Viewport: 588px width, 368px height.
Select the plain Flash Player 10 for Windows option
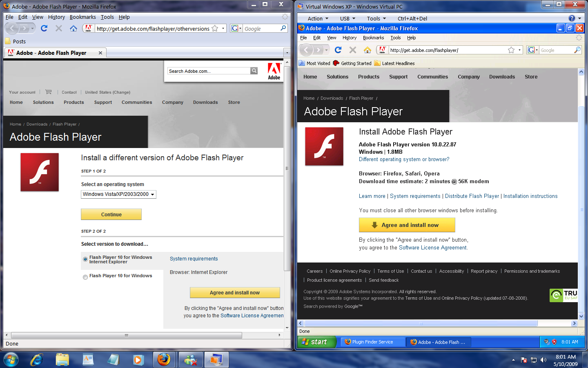(x=85, y=277)
